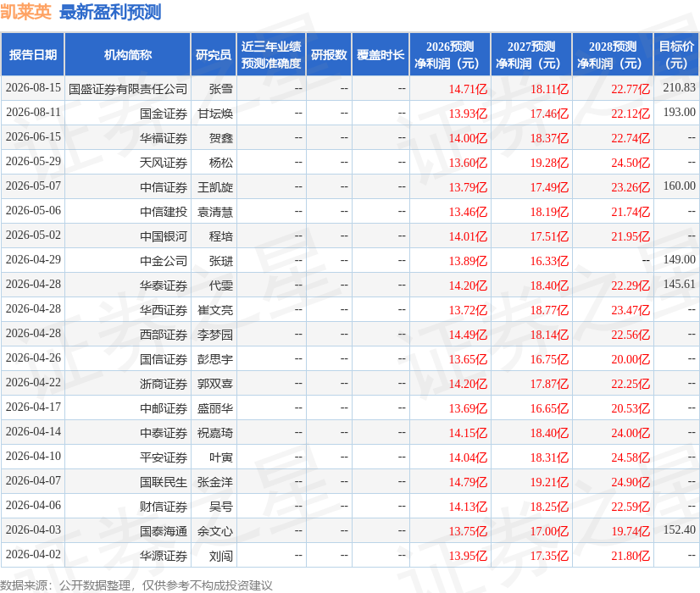Image resolution: width=700 pixels, height=593 pixels.
Task: Click the 2028预测净利润 column header
Action: pos(613,54)
